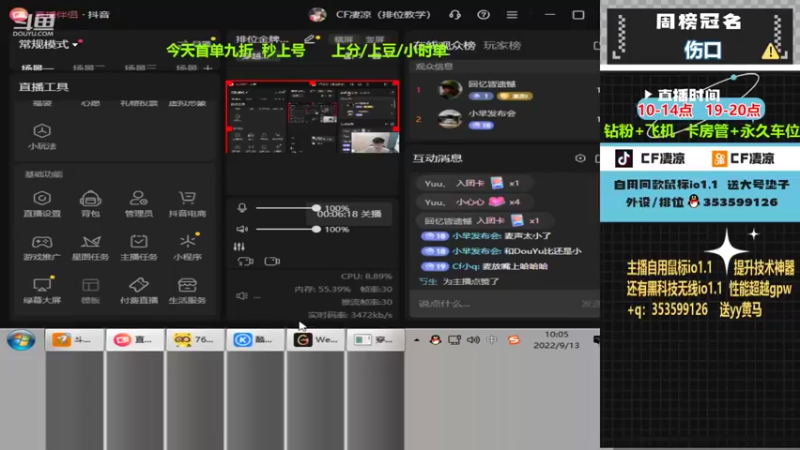The width and height of the screenshot is (800, 450).
Task: Open the 常规模式 mode dropdown
Action: (x=48, y=44)
